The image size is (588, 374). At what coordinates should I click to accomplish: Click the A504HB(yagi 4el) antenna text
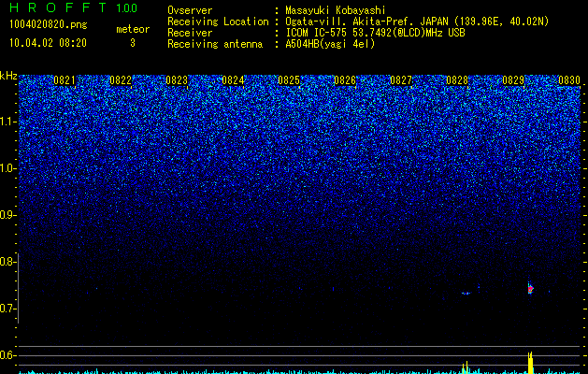coord(330,44)
